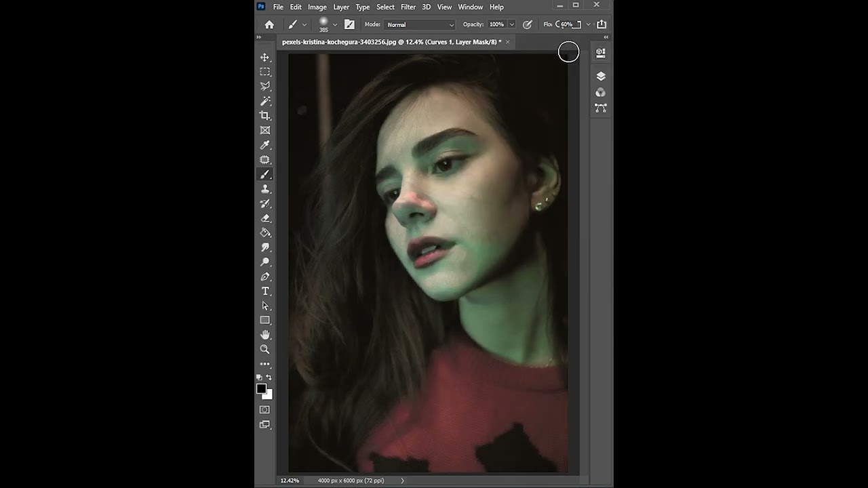Open the Flow slider dropdown arrow
The width and height of the screenshot is (868, 488).
(x=588, y=24)
